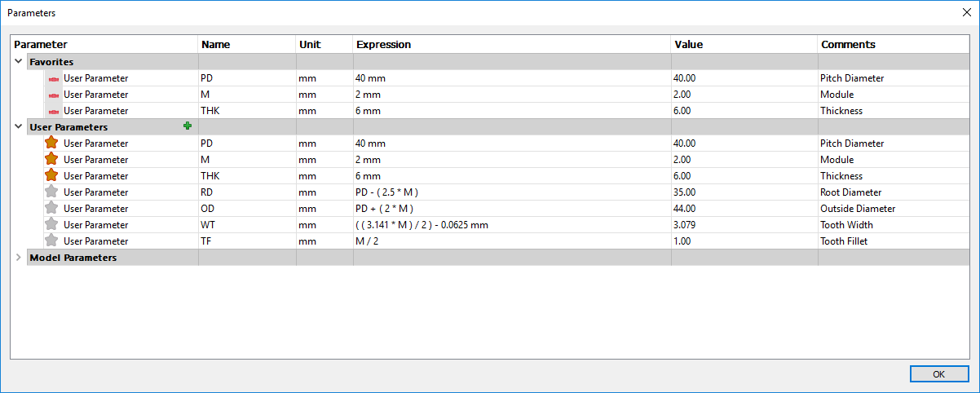Select the User Parameters group label

(68, 126)
